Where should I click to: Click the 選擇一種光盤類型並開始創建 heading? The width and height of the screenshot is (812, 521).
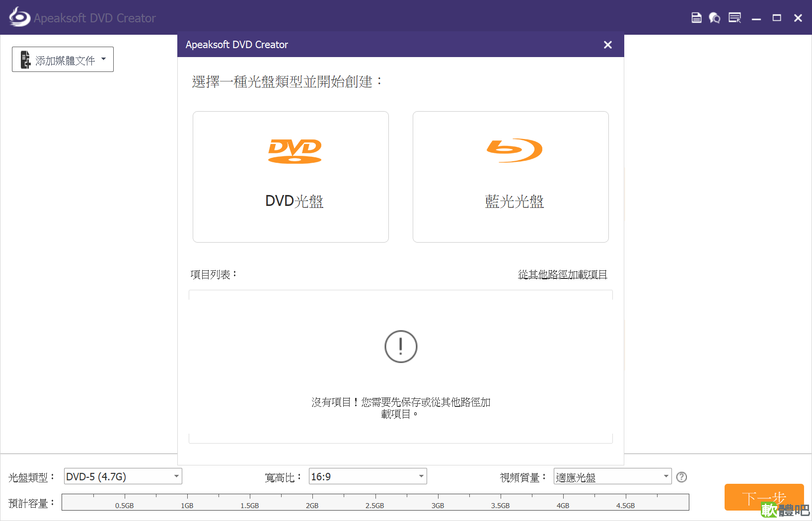point(287,81)
